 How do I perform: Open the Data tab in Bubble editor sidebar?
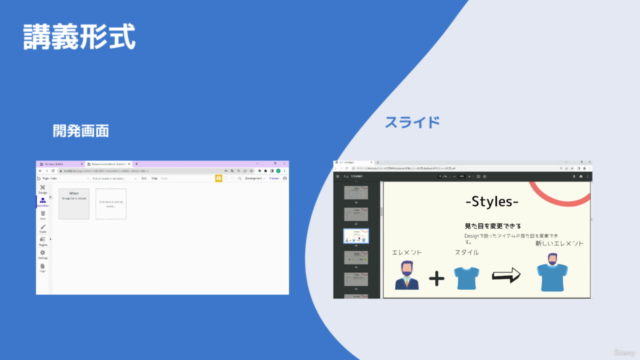pos(42,215)
